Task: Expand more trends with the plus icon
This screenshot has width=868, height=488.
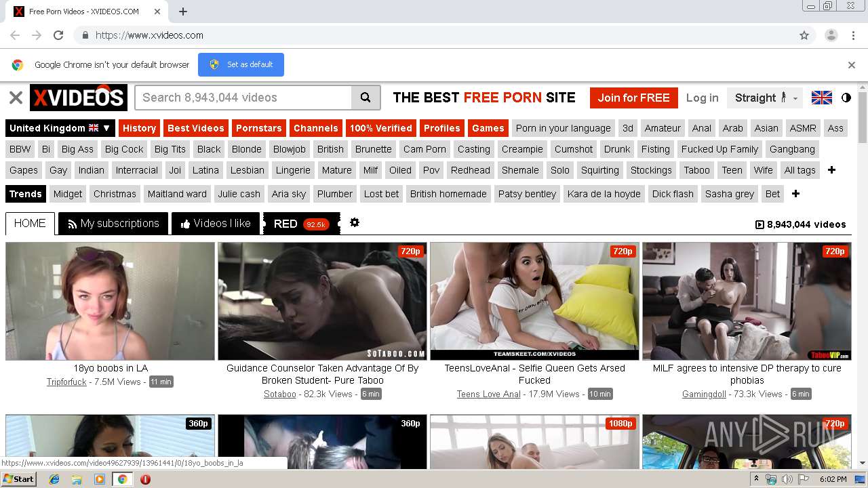Action: [795, 194]
